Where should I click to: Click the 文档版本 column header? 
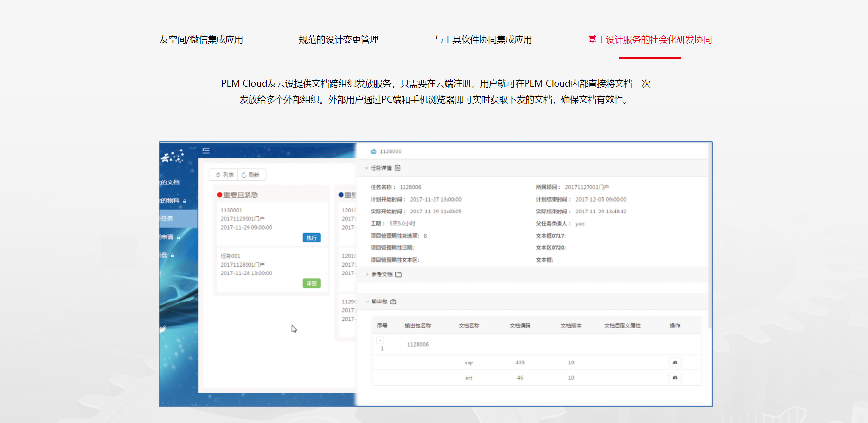point(571,326)
